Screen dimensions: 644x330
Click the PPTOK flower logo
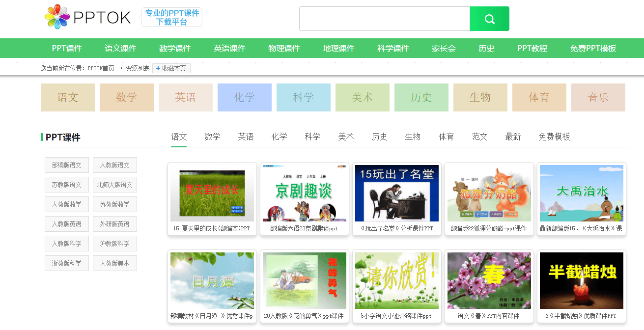click(x=57, y=17)
